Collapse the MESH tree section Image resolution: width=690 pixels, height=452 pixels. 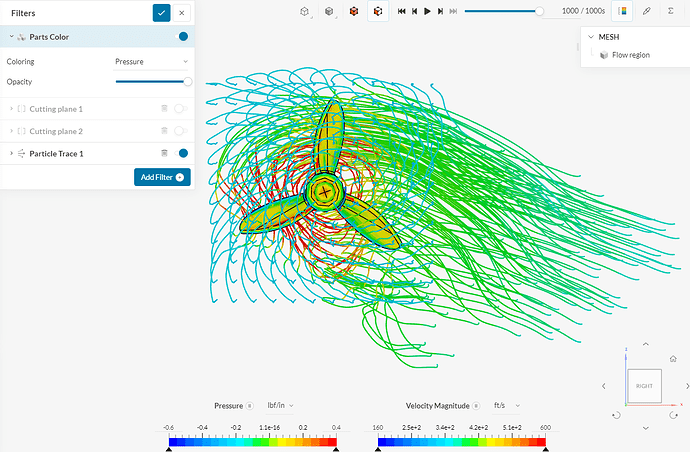point(591,37)
